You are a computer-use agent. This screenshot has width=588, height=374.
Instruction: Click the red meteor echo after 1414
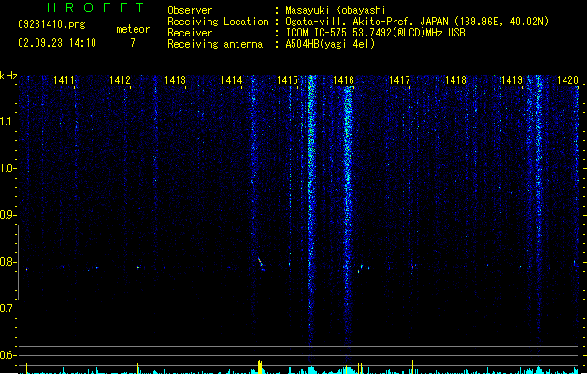point(261,264)
